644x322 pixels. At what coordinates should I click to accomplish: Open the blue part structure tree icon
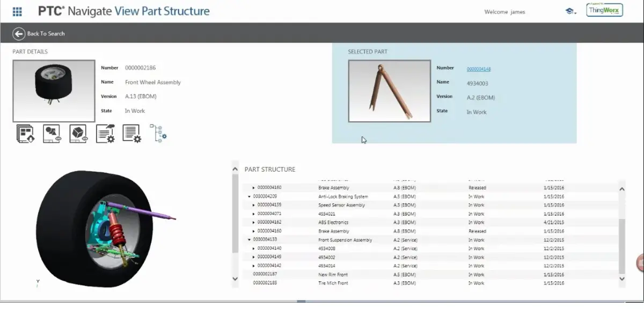(x=158, y=134)
